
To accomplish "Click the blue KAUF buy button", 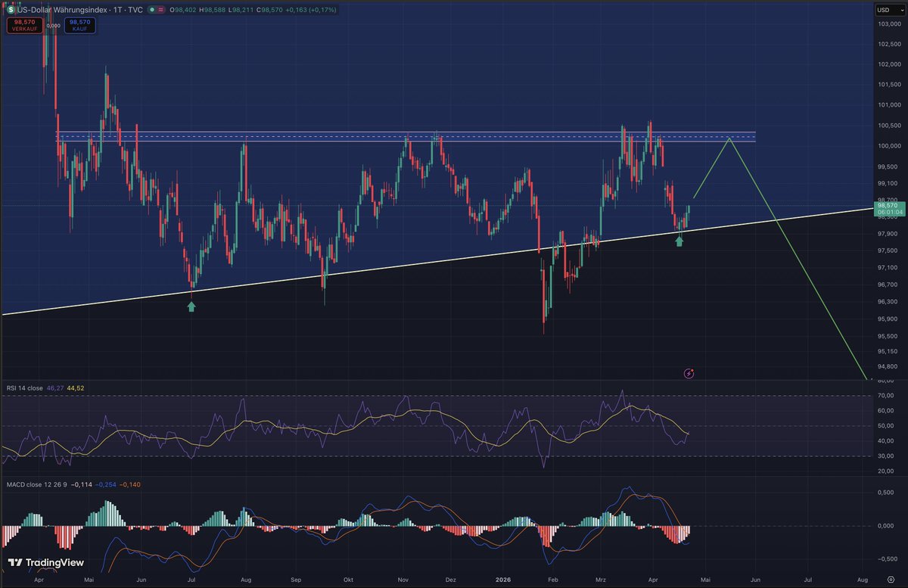I will click(79, 25).
